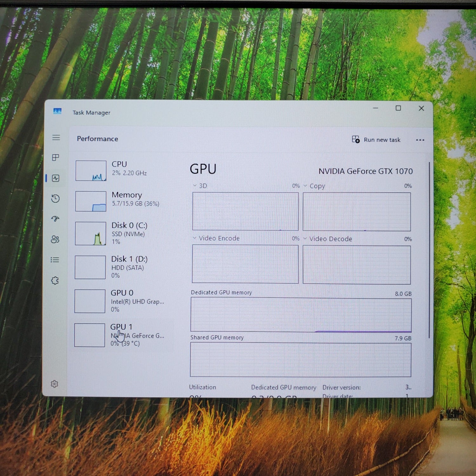Collapse the Video Encode graph section
The height and width of the screenshot is (476, 476).
(x=194, y=238)
